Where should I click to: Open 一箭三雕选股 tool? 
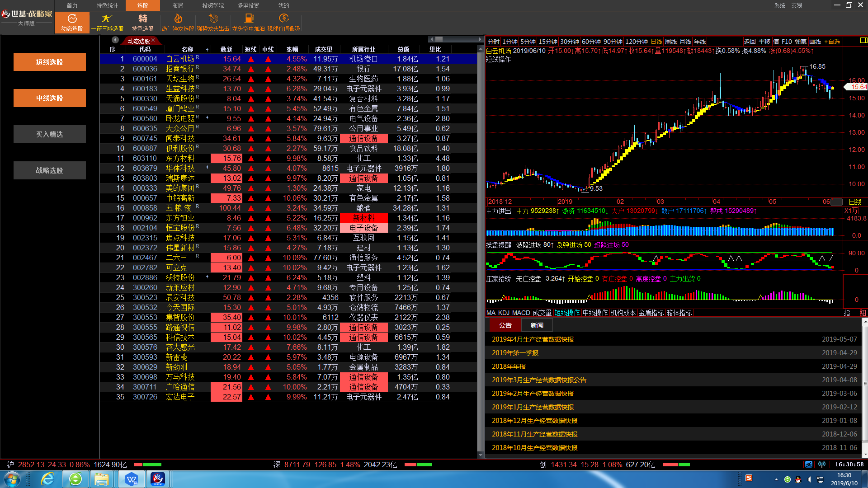pyautogui.click(x=107, y=22)
